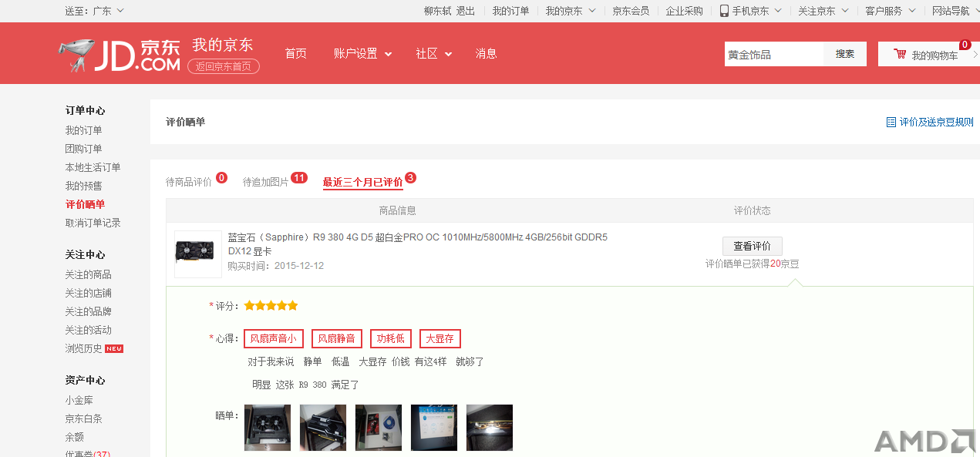This screenshot has height=457, width=980.
Task: Open 关注的商品 in the sidebar
Action: click(x=88, y=274)
